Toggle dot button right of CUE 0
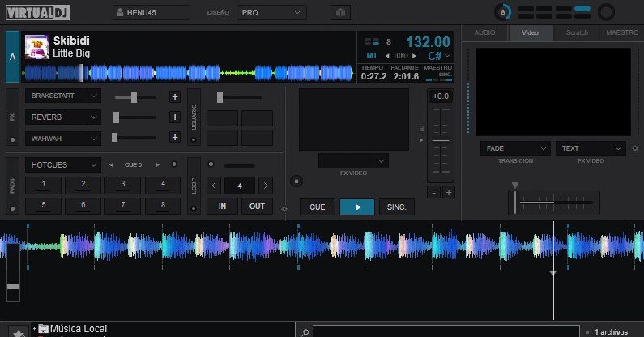The image size is (644, 337). click(x=174, y=164)
